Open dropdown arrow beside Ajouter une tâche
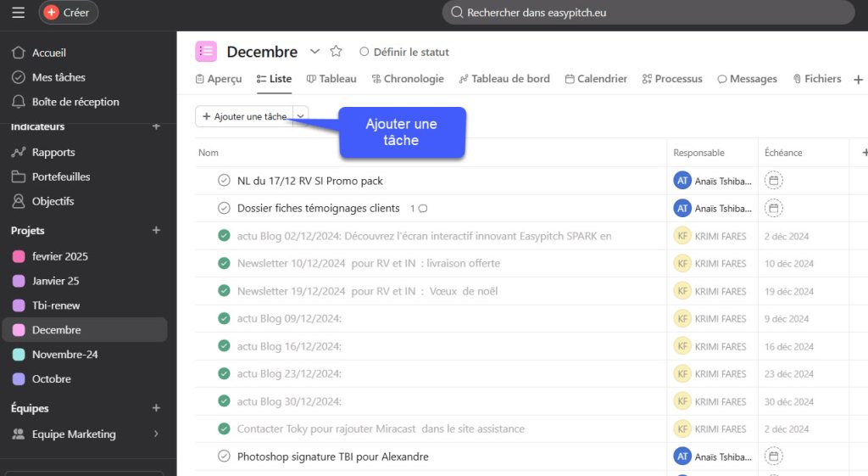This screenshot has height=476, width=868. click(x=301, y=116)
